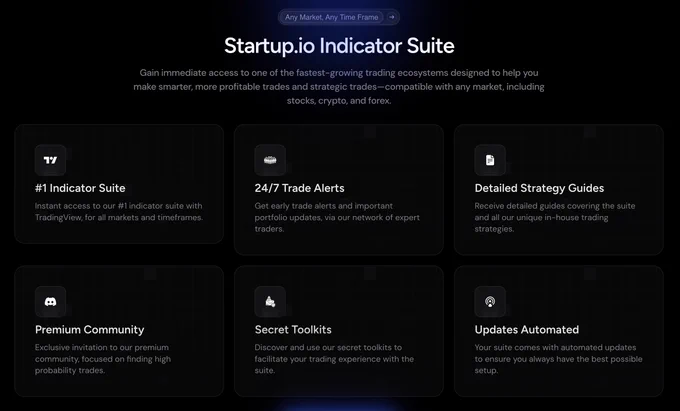
Task: Select the broadcast icon for Updates Automated
Action: [490, 301]
